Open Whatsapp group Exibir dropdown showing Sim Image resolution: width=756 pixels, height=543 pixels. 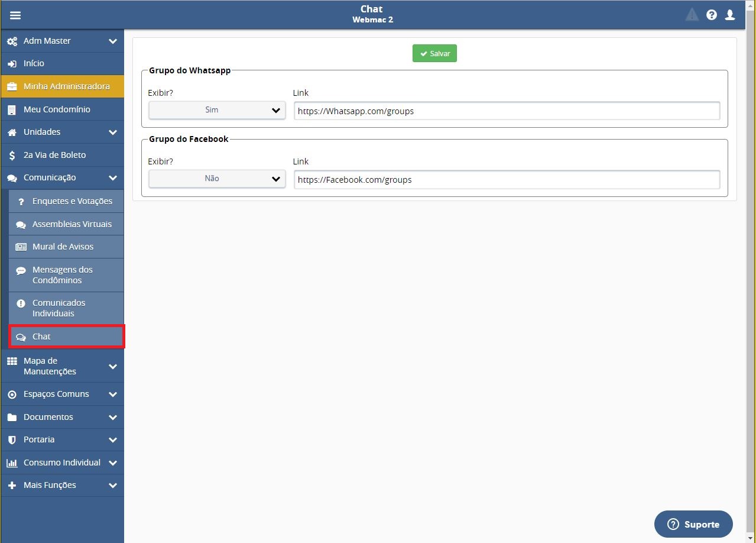click(217, 111)
